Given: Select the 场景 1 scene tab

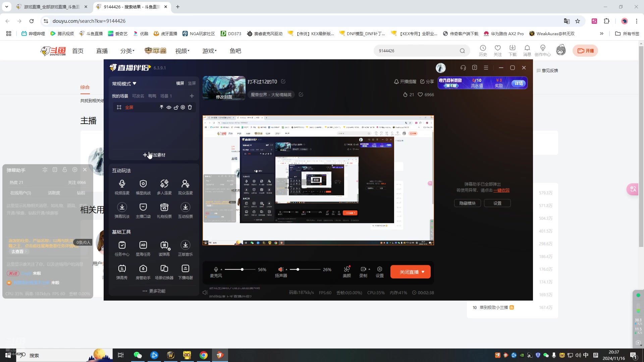Looking at the screenshot, I should click(166, 96).
